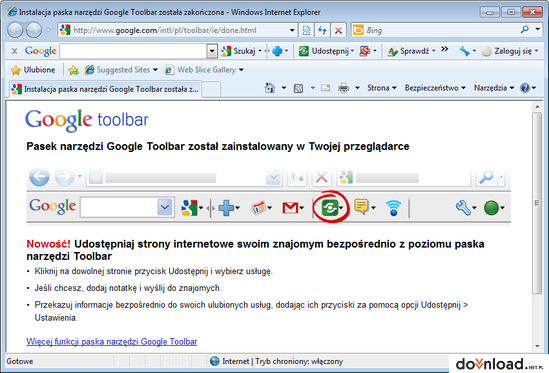Show more toolbar buttons via chevron
Screen dimensions: 549x373
[x=445, y=49]
